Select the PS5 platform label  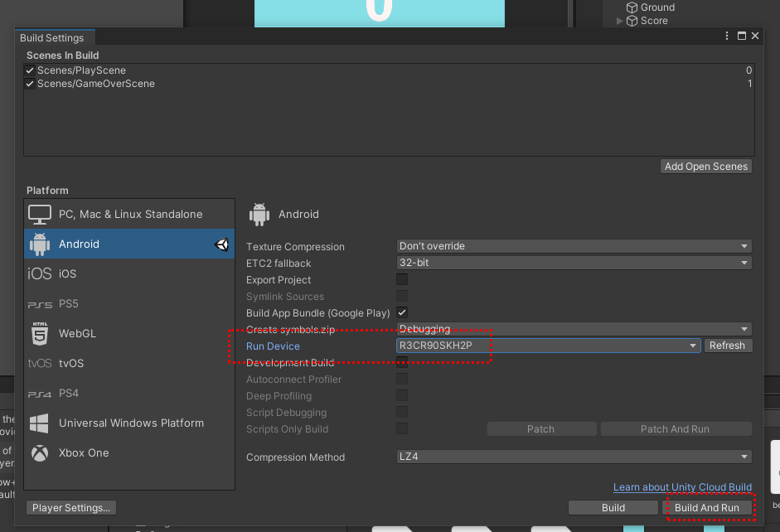click(69, 304)
